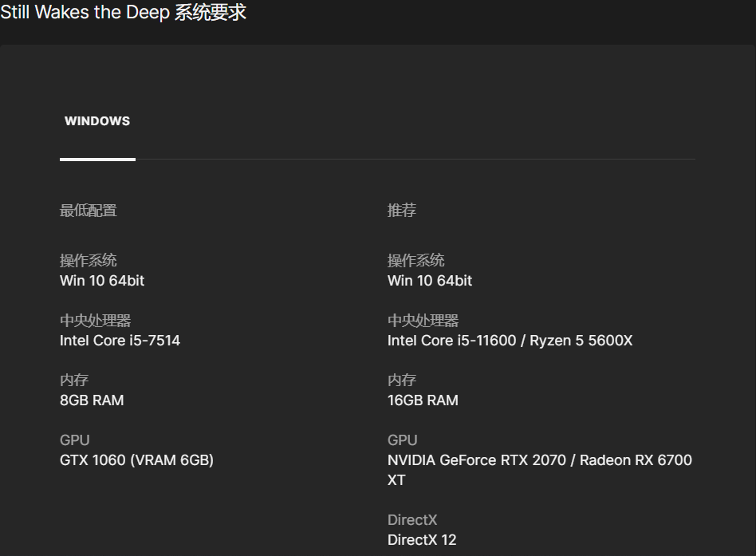Click 中央处理器 label under 推荐

(423, 321)
